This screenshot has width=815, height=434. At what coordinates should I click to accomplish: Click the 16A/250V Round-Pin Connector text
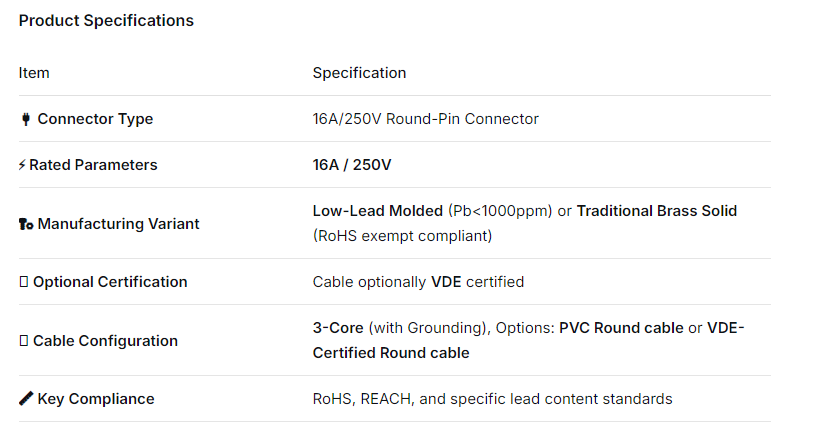[x=425, y=119]
